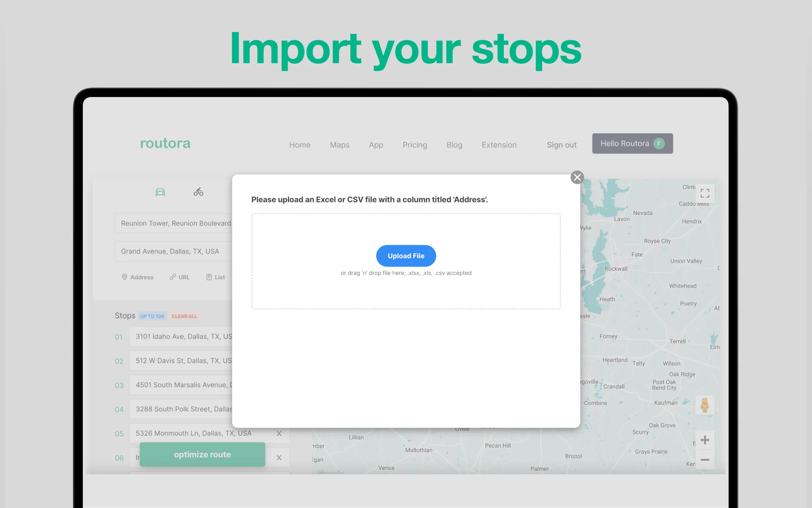Click the map fullscreen icon

tap(705, 193)
